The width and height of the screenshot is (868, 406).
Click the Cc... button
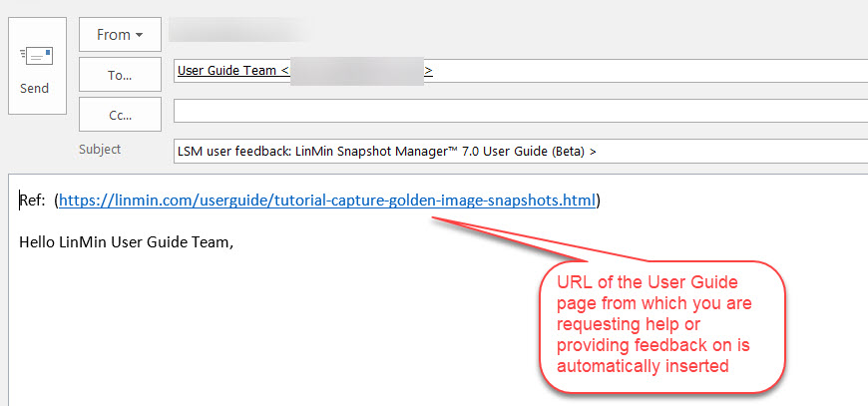point(120,114)
